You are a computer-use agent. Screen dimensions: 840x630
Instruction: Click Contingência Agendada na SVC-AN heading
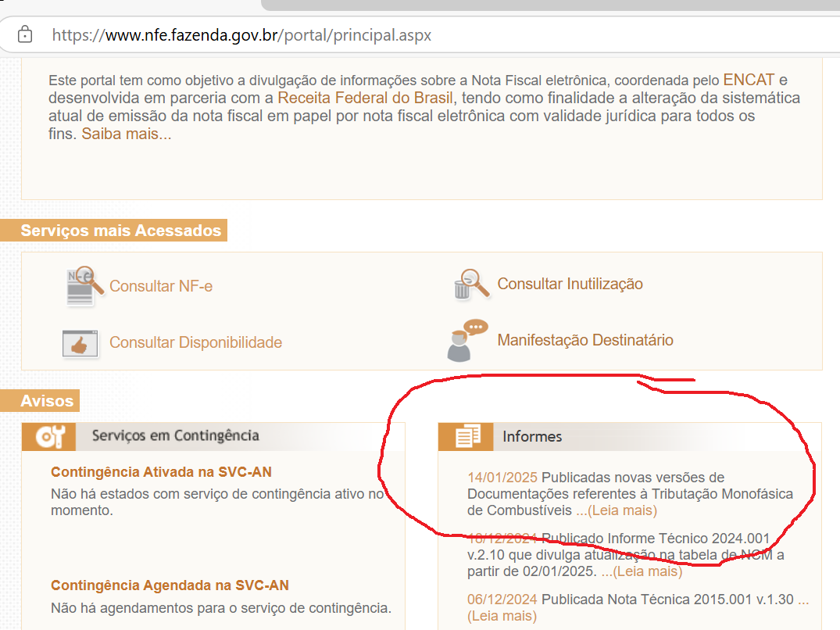[x=170, y=585]
